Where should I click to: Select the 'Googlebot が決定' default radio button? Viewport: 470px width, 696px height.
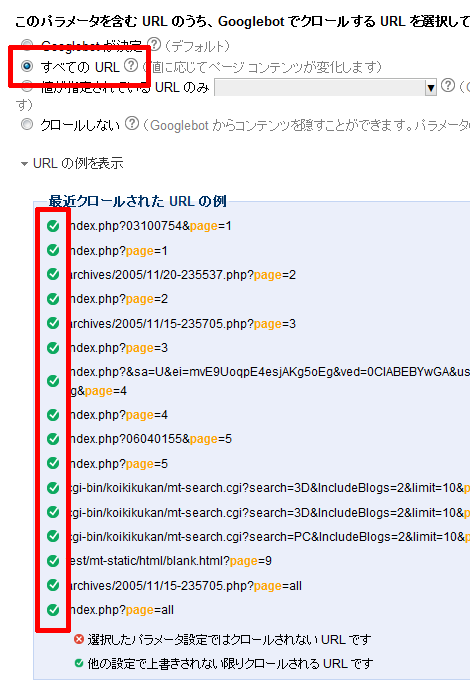[28, 45]
